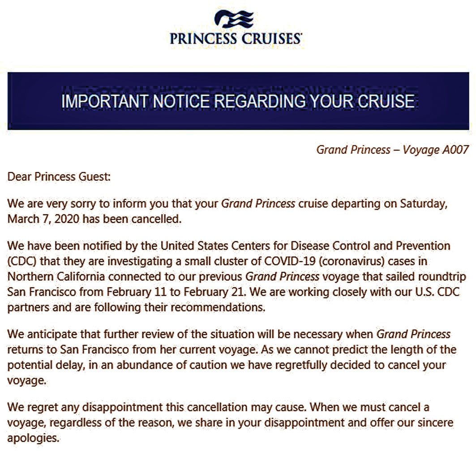This screenshot has width=476, height=451.
Task: Click the italic Grand Princess in first paragraph
Action: 258,204
